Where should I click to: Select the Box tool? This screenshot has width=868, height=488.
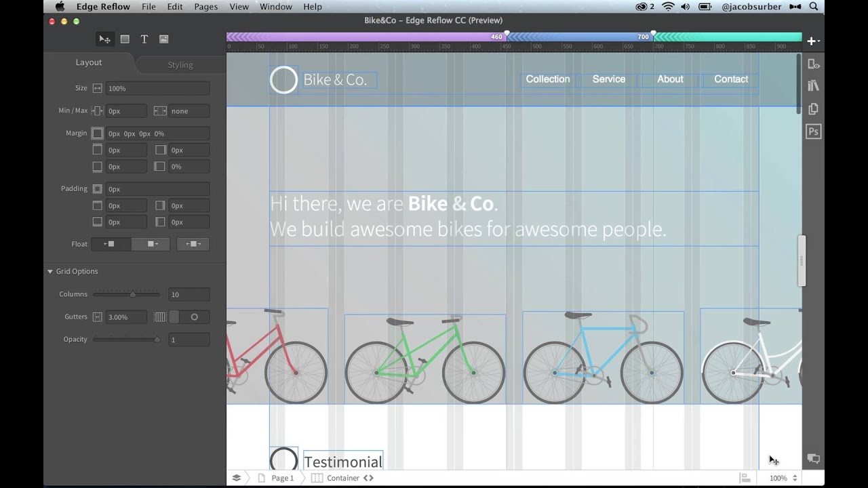pos(125,39)
